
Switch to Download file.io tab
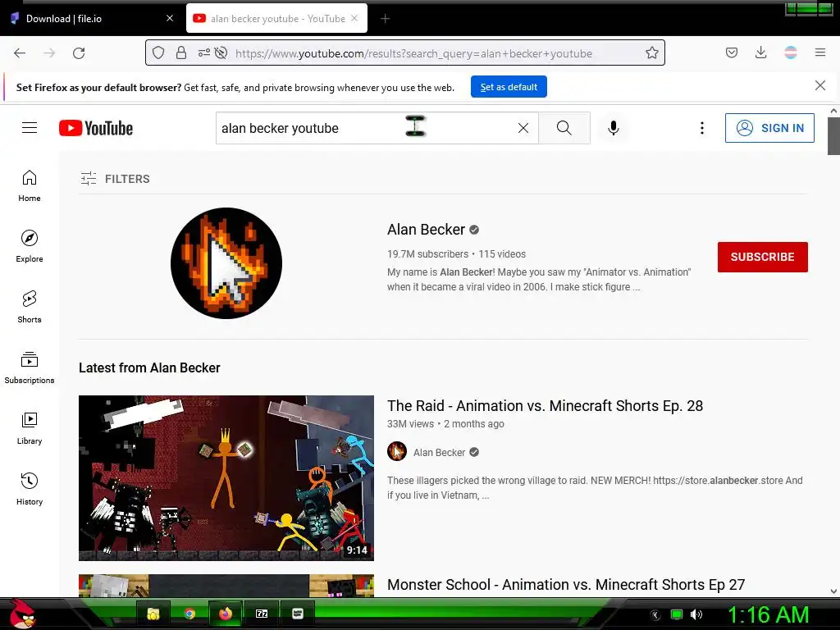tap(91, 18)
